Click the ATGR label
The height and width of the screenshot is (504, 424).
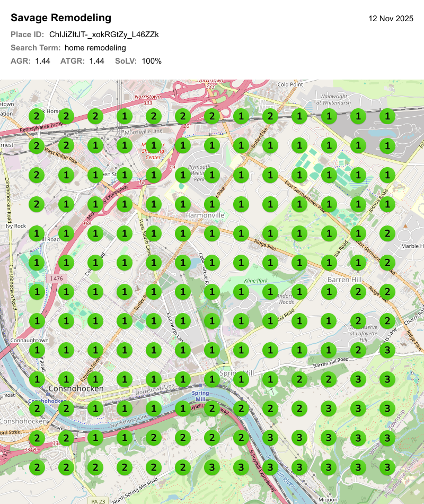tap(73, 61)
